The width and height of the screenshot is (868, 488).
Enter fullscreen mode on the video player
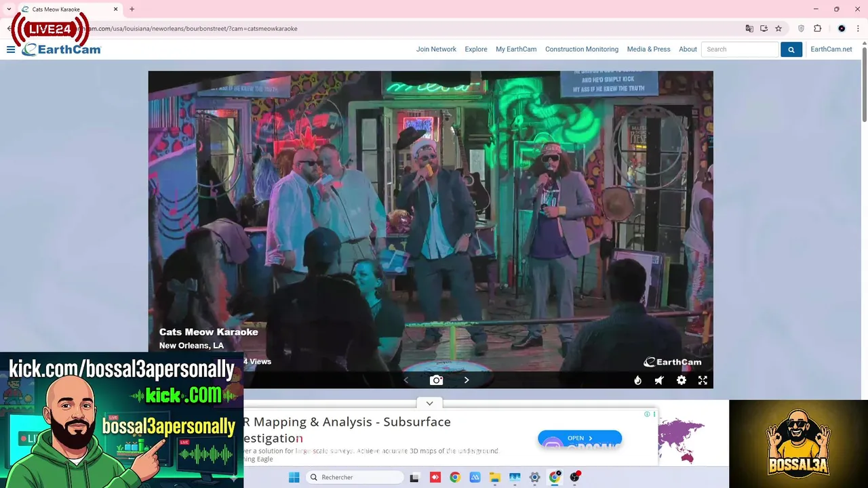703,380
